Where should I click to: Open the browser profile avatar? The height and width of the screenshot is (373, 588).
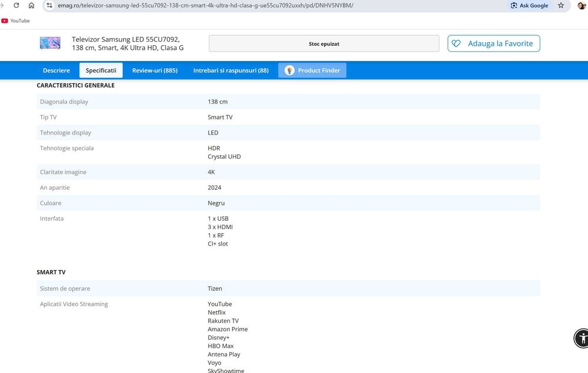[582, 5]
